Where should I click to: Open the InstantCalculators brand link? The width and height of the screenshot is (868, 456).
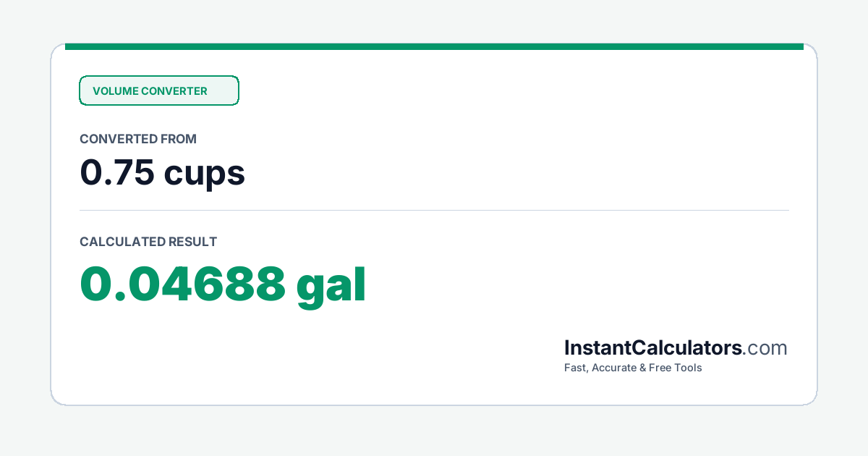[653, 347]
